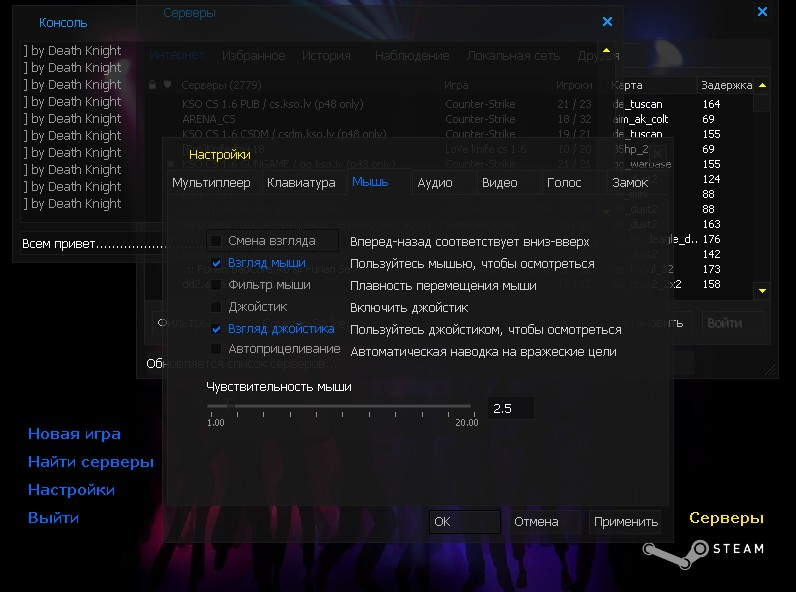
Task: Select the aim_ak_colt map cell
Action: [x=641, y=119]
